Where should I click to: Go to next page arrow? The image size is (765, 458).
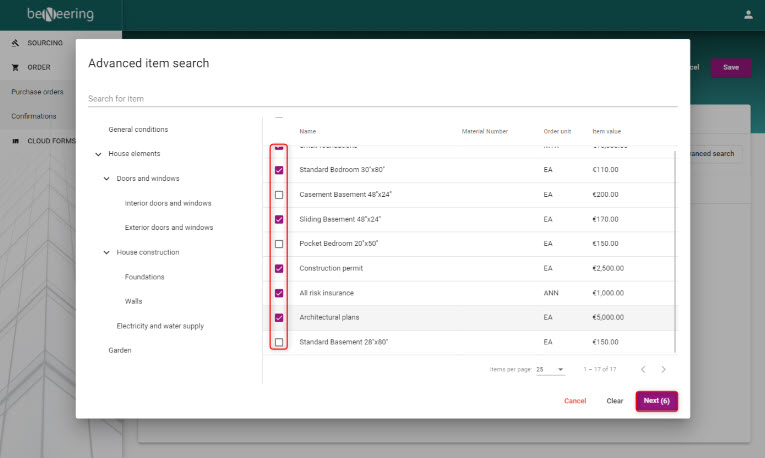click(x=663, y=369)
